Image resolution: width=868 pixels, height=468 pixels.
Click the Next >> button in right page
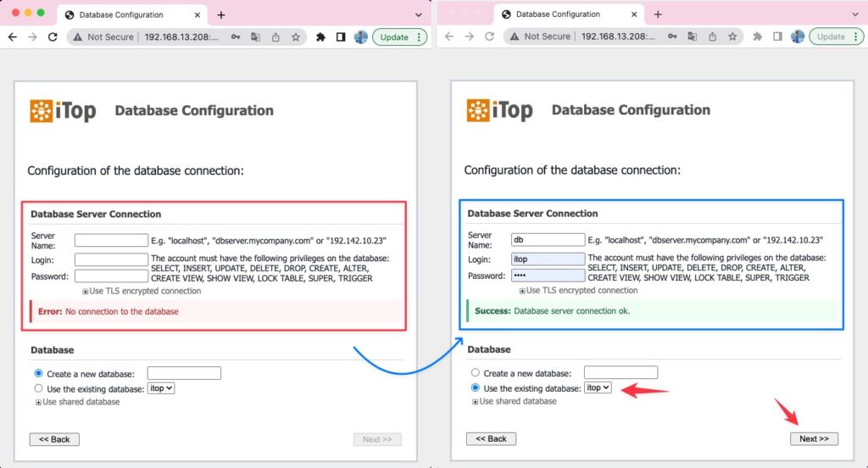(x=814, y=438)
